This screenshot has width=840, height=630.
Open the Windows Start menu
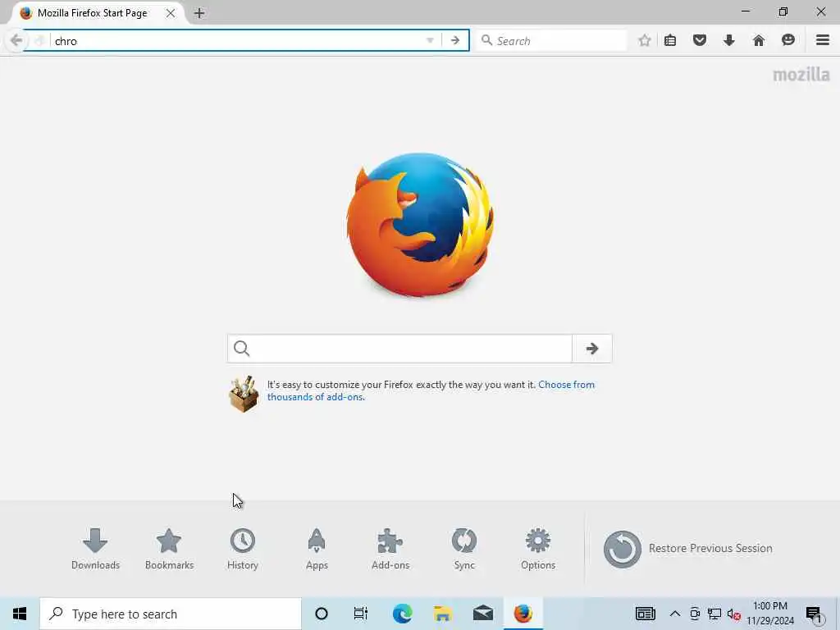[x=20, y=614]
